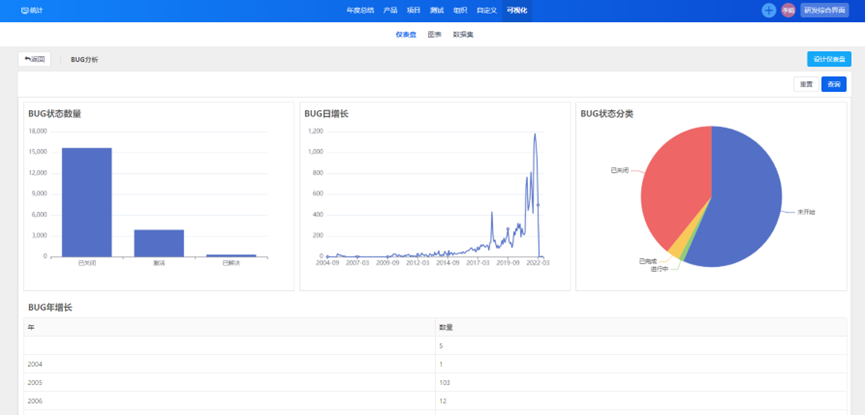Open the 自定义 menu item
This screenshot has width=865, height=415.
486,10
